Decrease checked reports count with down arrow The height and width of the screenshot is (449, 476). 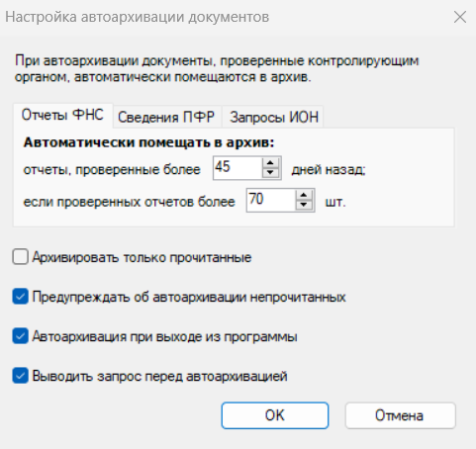304,205
